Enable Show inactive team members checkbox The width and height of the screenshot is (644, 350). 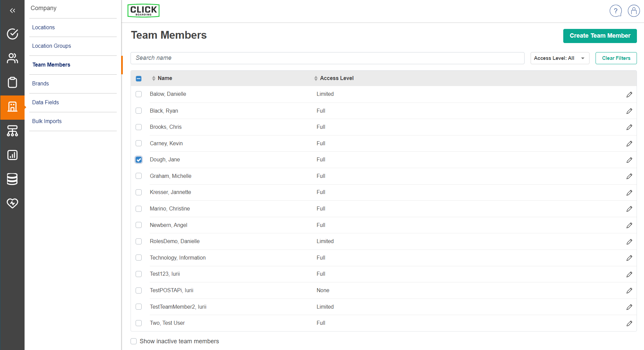pyautogui.click(x=134, y=341)
